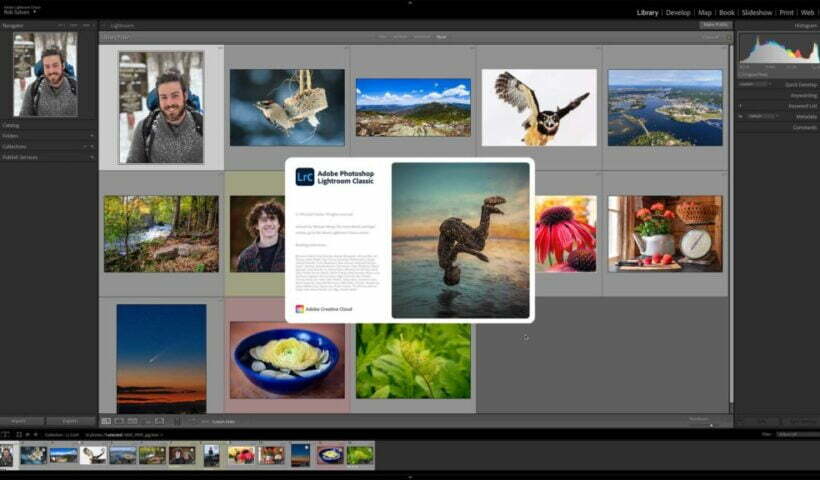Select Loupe view icon in toolbar
820x480 pixels.
pyautogui.click(x=120, y=422)
